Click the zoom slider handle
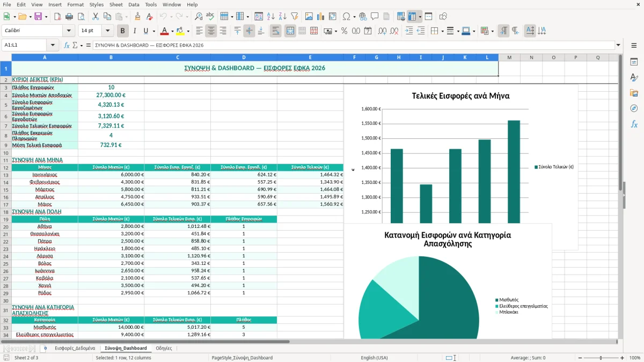 click(x=601, y=358)
